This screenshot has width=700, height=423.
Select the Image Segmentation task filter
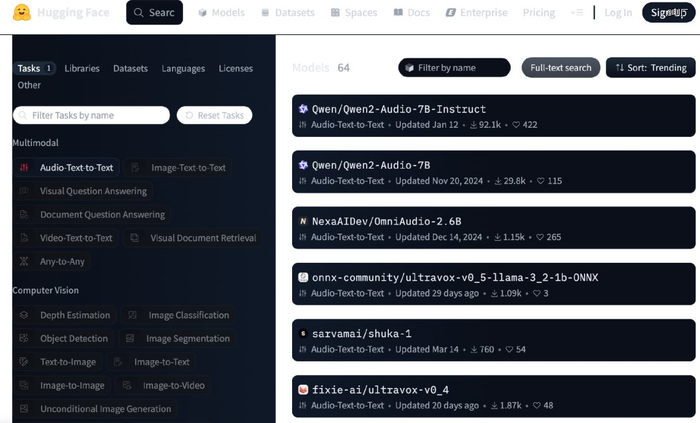178,339
